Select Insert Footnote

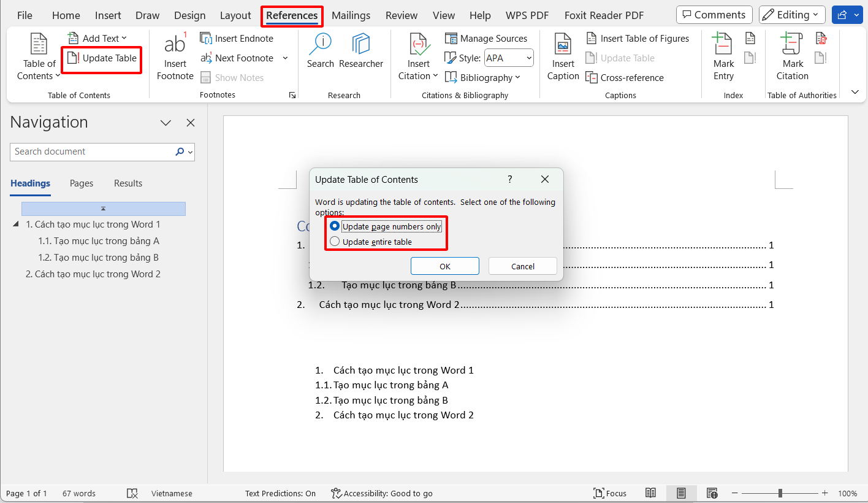coord(175,57)
